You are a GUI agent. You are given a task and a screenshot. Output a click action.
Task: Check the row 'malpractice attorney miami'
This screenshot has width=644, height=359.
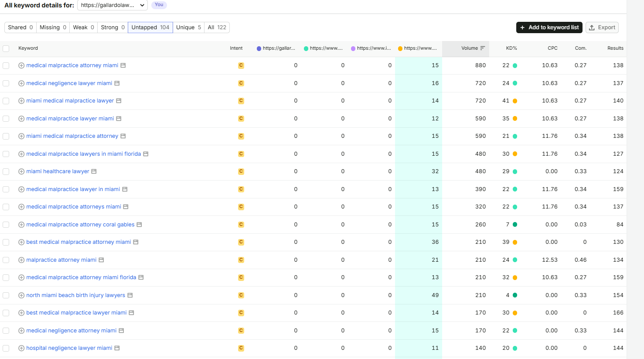(6, 260)
